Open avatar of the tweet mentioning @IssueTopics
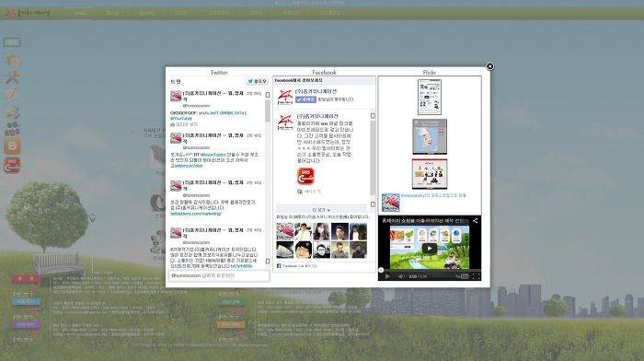This screenshot has height=361, width=644. pyautogui.click(x=176, y=138)
